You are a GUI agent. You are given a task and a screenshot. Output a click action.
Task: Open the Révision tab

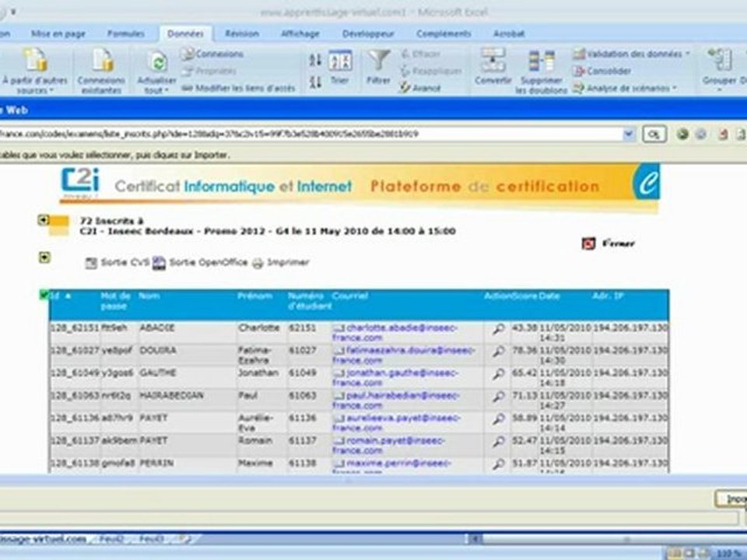pos(242,33)
